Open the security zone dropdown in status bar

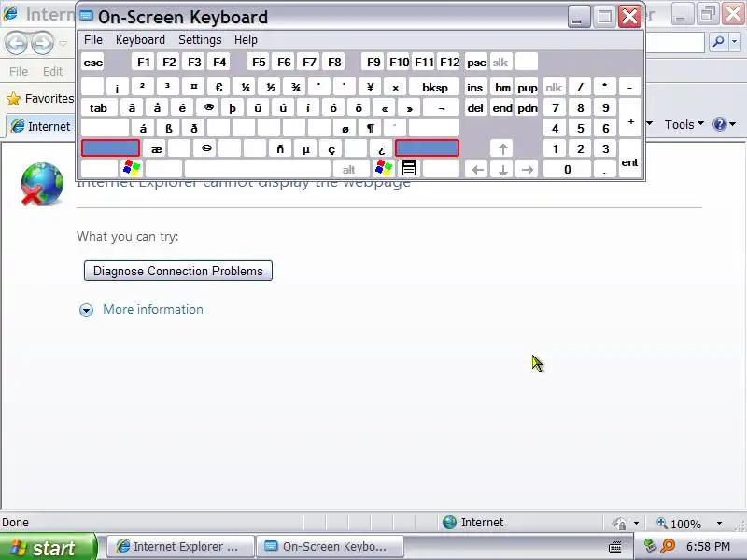pyautogui.click(x=636, y=524)
